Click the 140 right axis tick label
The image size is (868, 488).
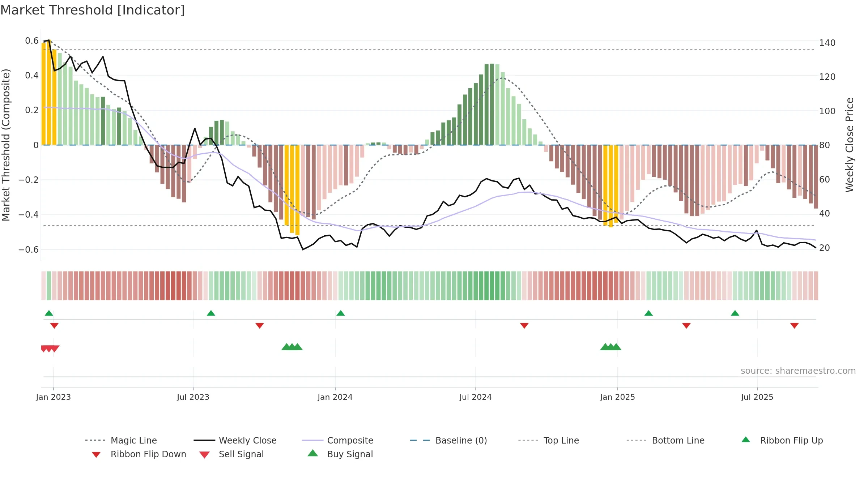[827, 43]
